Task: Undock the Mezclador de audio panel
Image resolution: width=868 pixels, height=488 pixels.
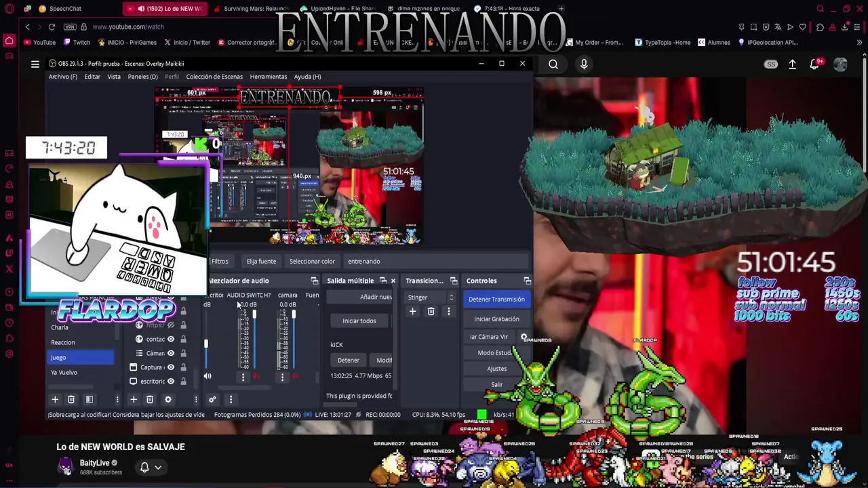Action: click(x=314, y=281)
